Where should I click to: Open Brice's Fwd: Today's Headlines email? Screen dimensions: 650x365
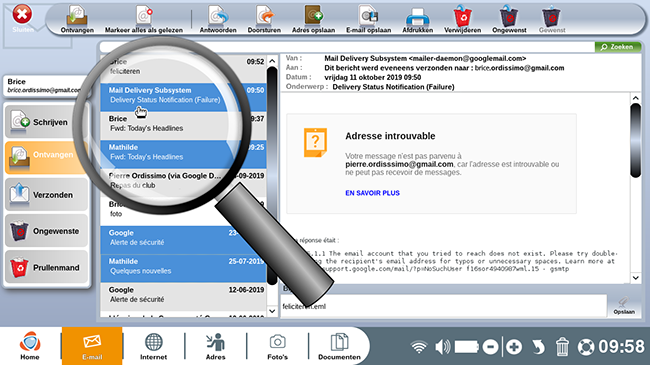coord(183,125)
